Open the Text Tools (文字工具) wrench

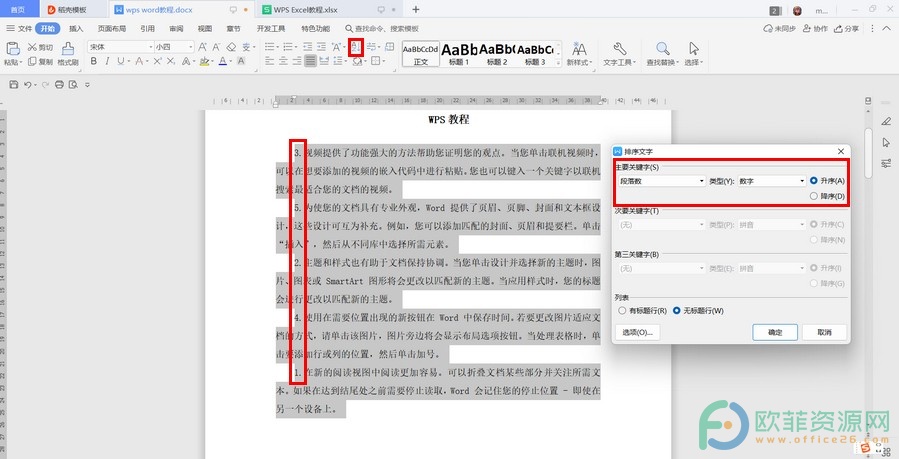pos(619,49)
